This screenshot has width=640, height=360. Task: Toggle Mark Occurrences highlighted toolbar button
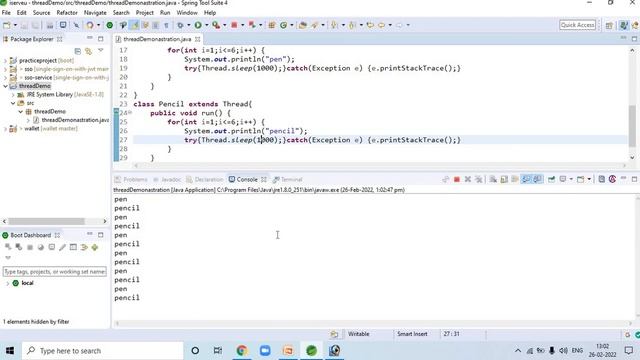(134, 25)
